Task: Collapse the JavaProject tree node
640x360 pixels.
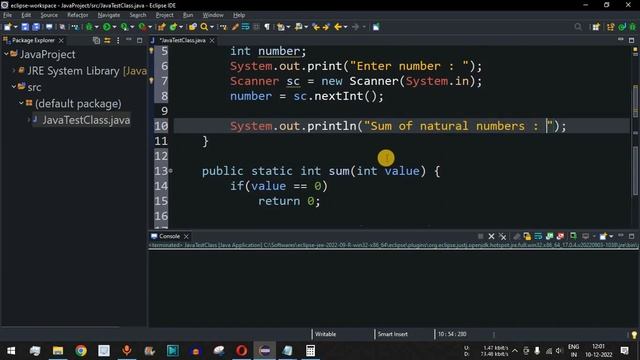Action: point(6,54)
